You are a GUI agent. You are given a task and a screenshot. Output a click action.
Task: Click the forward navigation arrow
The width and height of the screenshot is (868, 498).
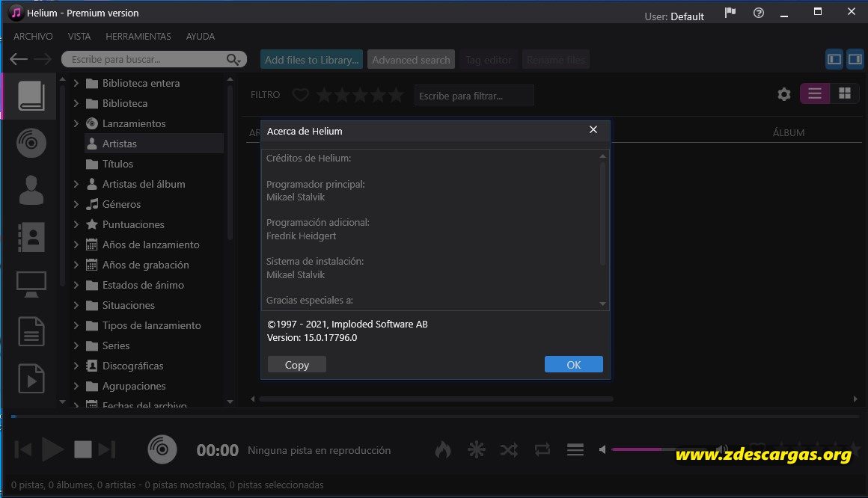tap(43, 59)
